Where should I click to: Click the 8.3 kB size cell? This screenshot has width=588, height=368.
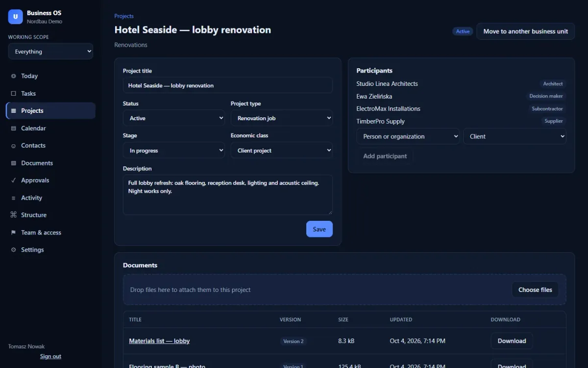(346, 341)
